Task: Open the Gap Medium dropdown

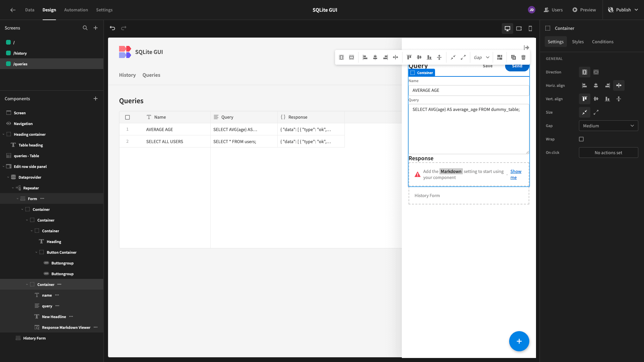Action: (608, 126)
